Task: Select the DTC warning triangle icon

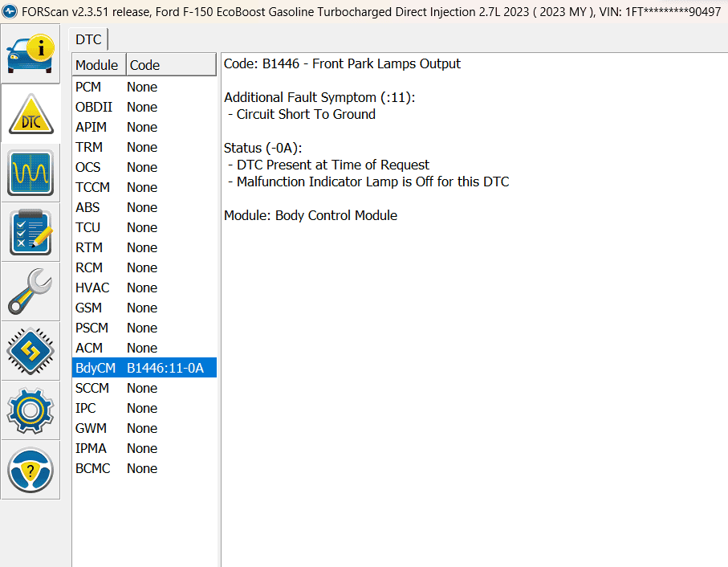Action: pyautogui.click(x=31, y=112)
